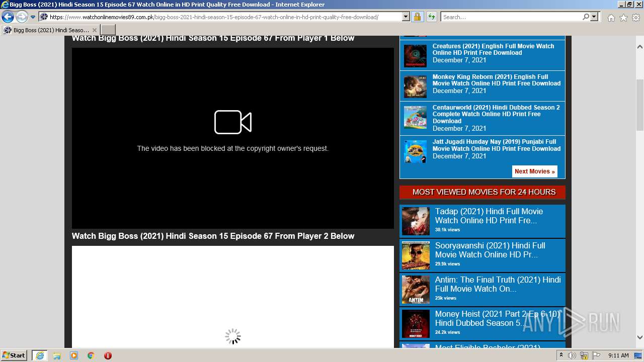
Task: Click 24.2k views under Money Heist
Action: coord(447,332)
